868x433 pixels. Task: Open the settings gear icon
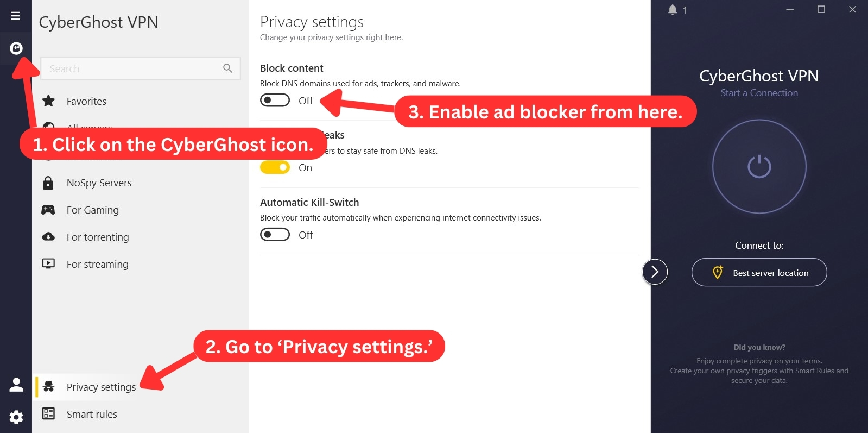tap(16, 417)
